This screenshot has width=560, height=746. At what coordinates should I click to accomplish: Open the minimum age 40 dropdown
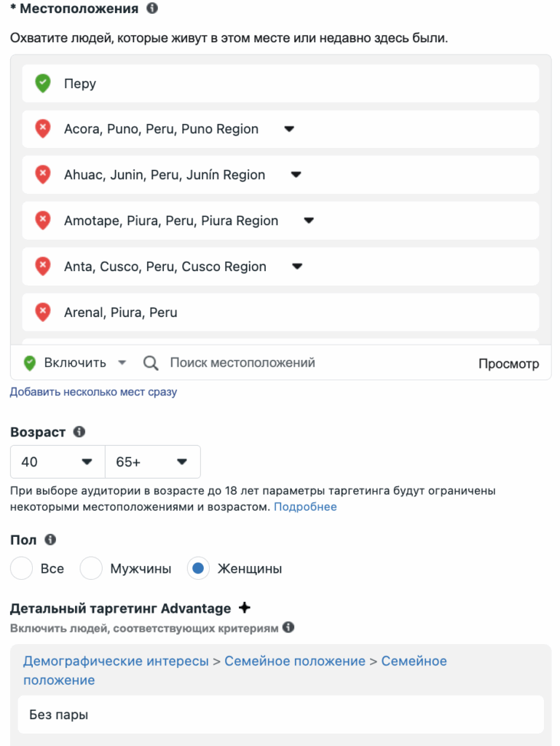[x=58, y=461]
